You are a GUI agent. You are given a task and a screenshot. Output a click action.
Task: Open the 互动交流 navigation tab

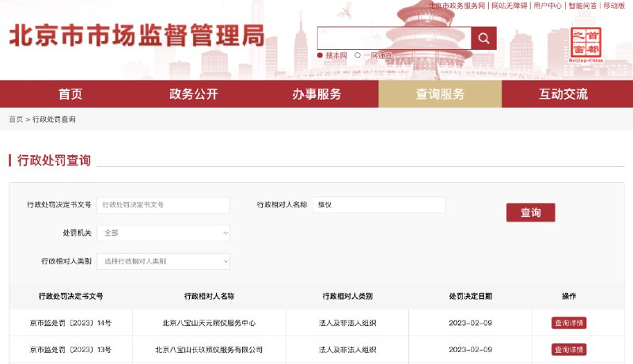pos(563,94)
